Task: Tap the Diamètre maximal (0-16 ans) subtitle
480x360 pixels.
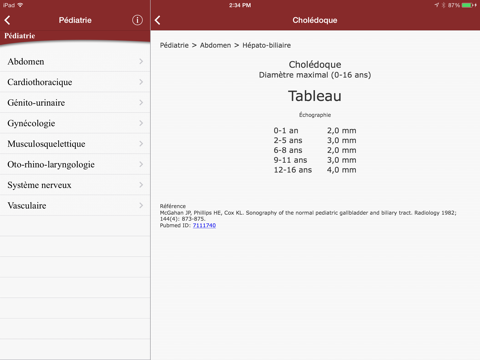Action: [x=315, y=75]
